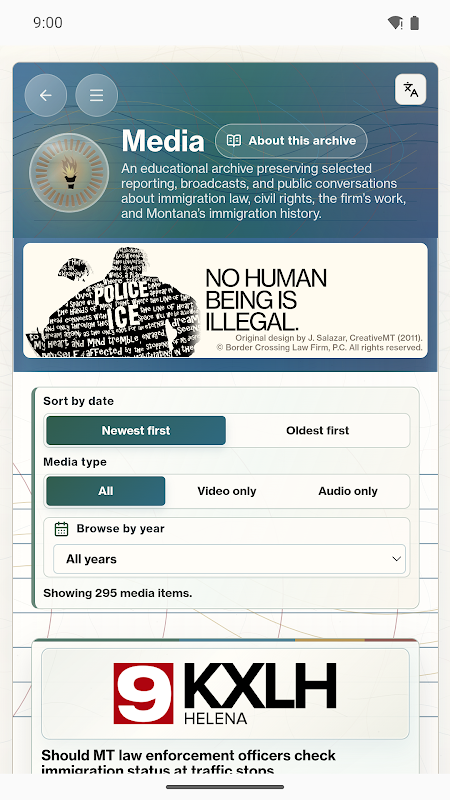Open About this archive
Screen dimensions: 450x800
coord(291,141)
